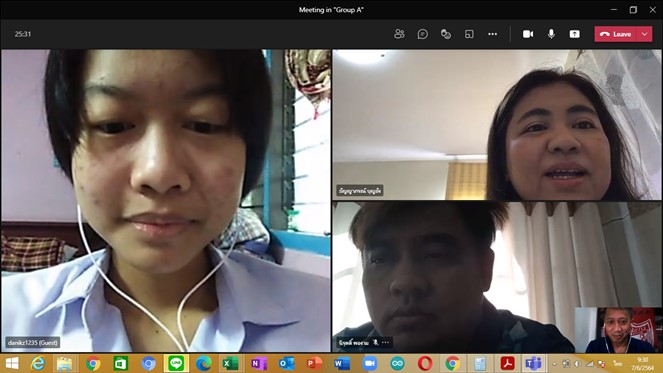663x373 pixels.
Task: Click the top-right participant's name label
Action: click(x=360, y=190)
